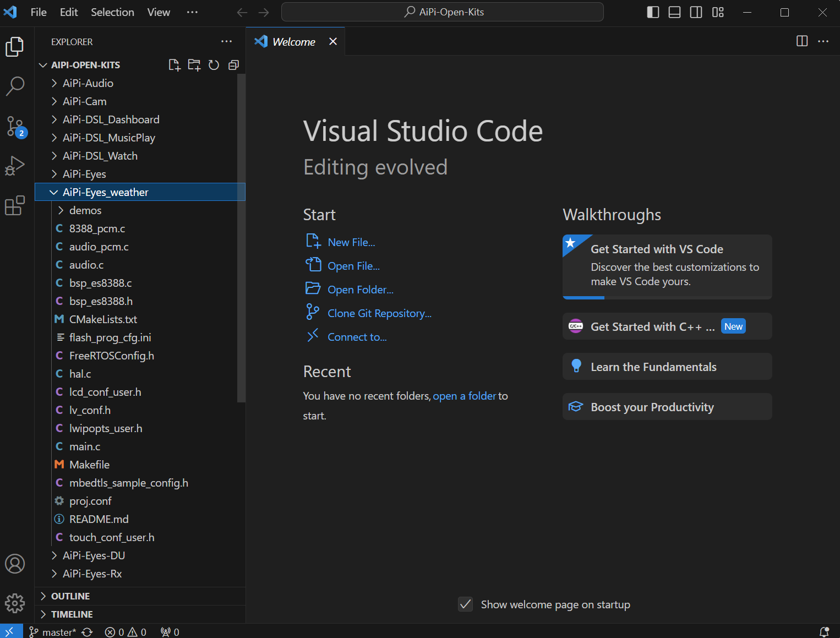Close the Welcome tab

333,41
